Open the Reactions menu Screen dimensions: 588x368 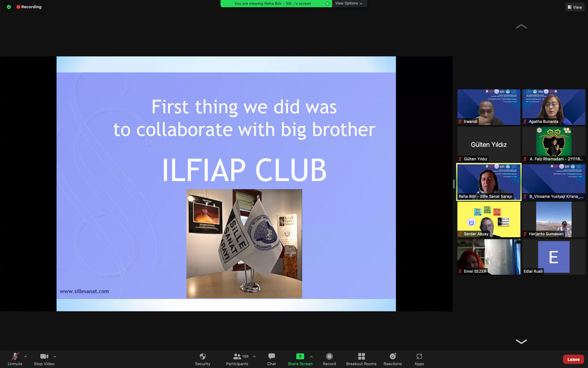[x=392, y=359]
